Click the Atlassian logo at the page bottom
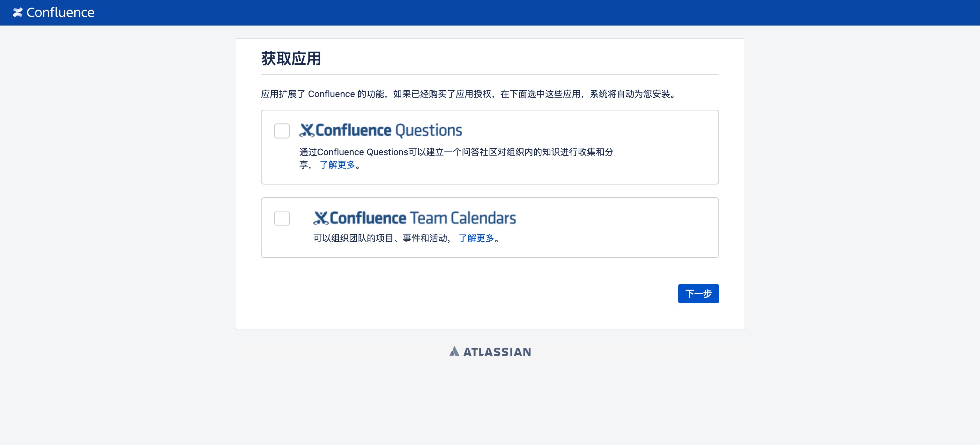The height and width of the screenshot is (445, 980). pyautogui.click(x=490, y=352)
